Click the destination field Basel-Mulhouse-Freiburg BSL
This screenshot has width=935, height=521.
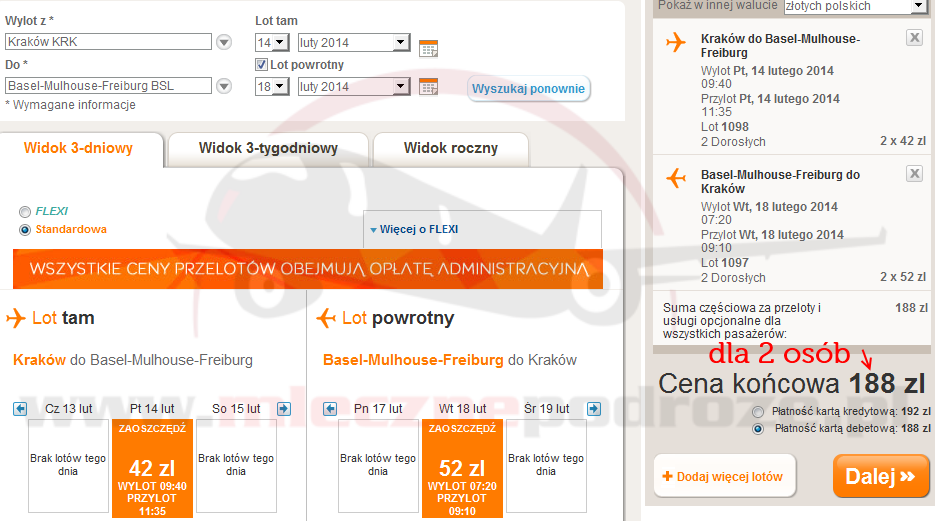pos(108,86)
